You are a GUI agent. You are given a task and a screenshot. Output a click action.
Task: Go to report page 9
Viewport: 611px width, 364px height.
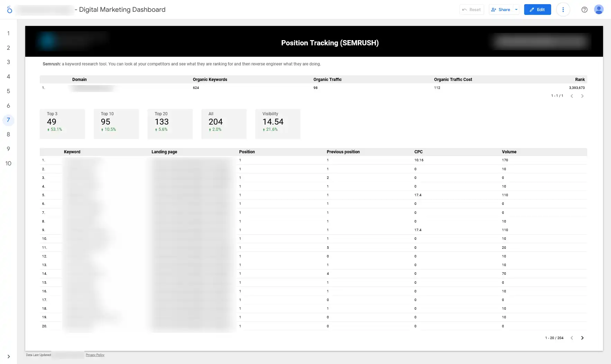pyautogui.click(x=8, y=149)
